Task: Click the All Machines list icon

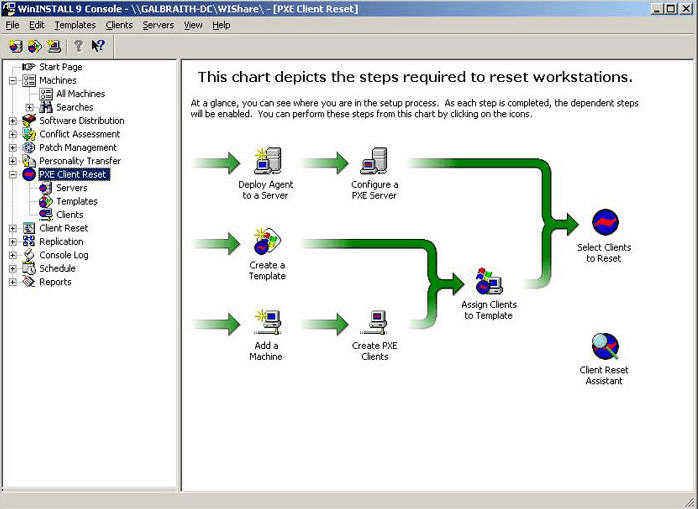Action: (x=46, y=94)
